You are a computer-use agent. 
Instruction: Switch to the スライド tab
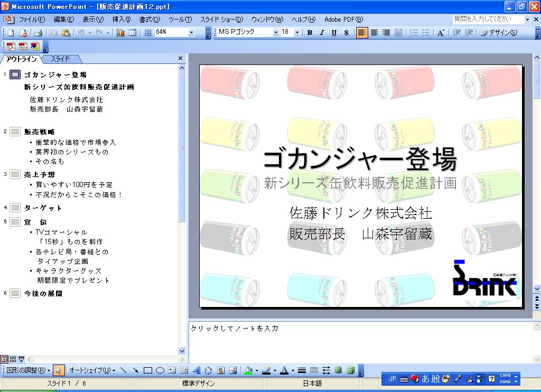click(60, 59)
